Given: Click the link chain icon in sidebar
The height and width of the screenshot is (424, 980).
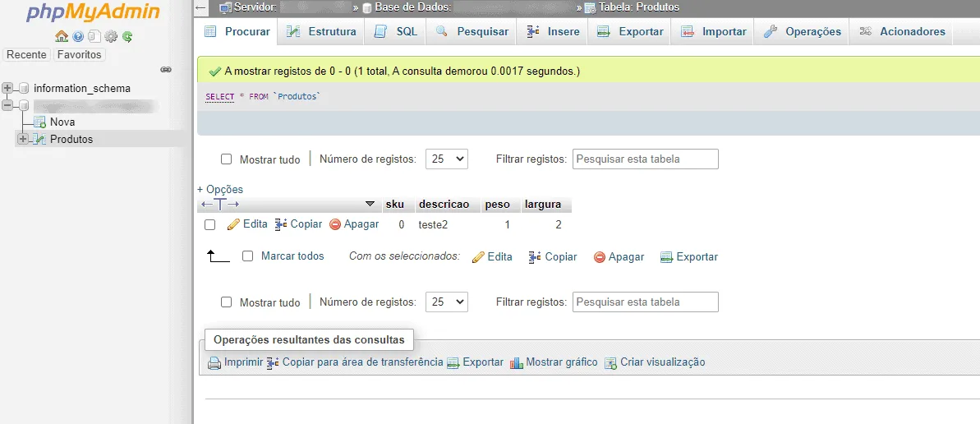Looking at the screenshot, I should [x=166, y=69].
